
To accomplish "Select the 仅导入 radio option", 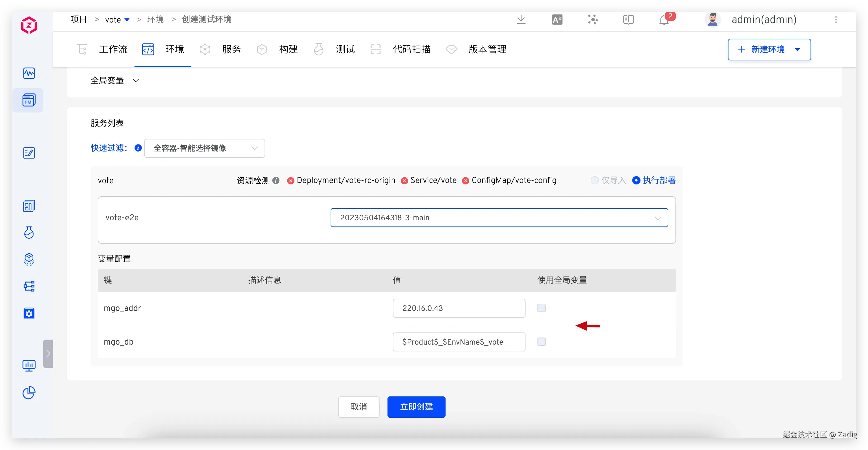I will point(595,180).
